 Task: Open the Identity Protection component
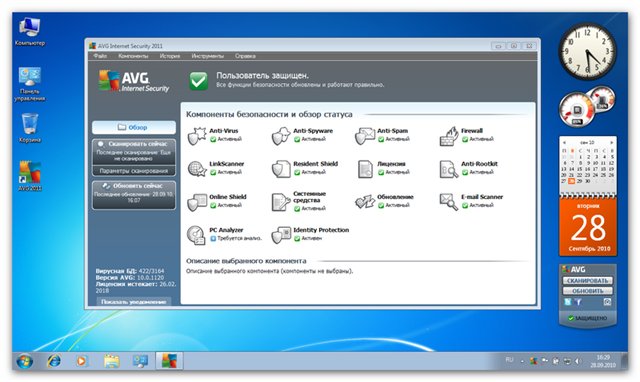310,235
